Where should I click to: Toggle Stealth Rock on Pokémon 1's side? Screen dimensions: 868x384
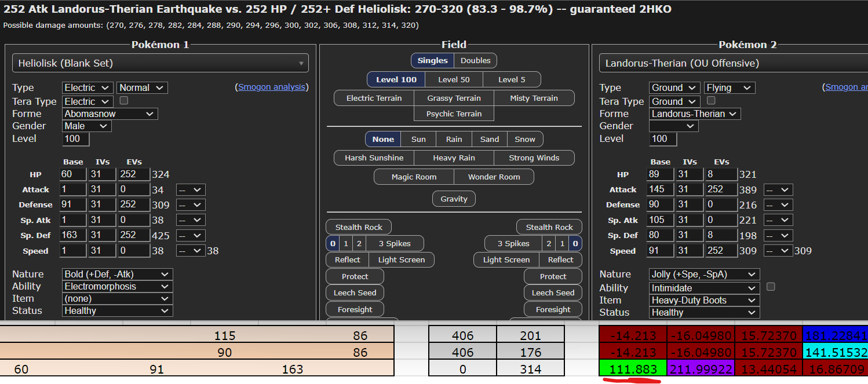click(x=359, y=227)
